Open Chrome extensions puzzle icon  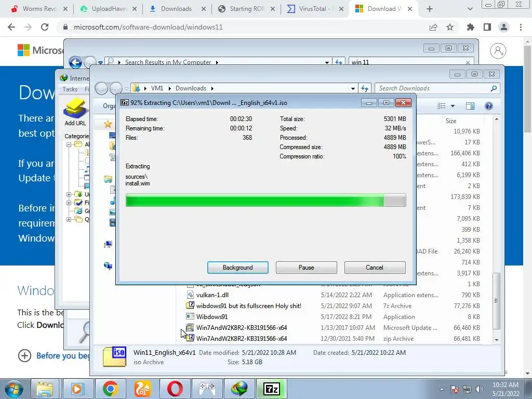(471, 27)
